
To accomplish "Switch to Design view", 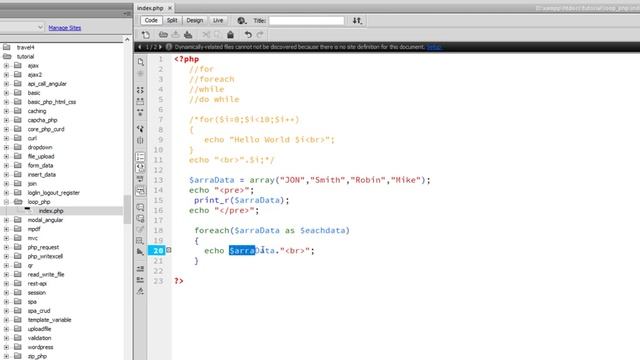I will 195,20.
